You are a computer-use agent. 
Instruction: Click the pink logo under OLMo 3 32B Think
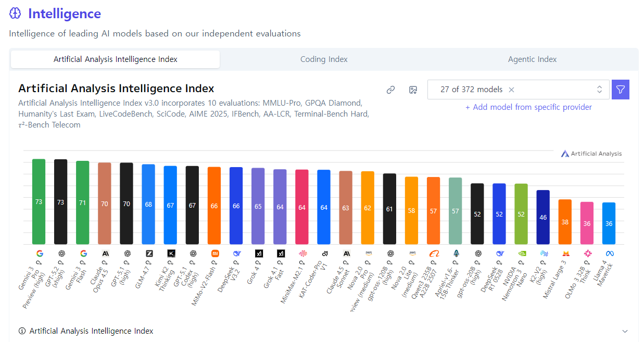587,254
